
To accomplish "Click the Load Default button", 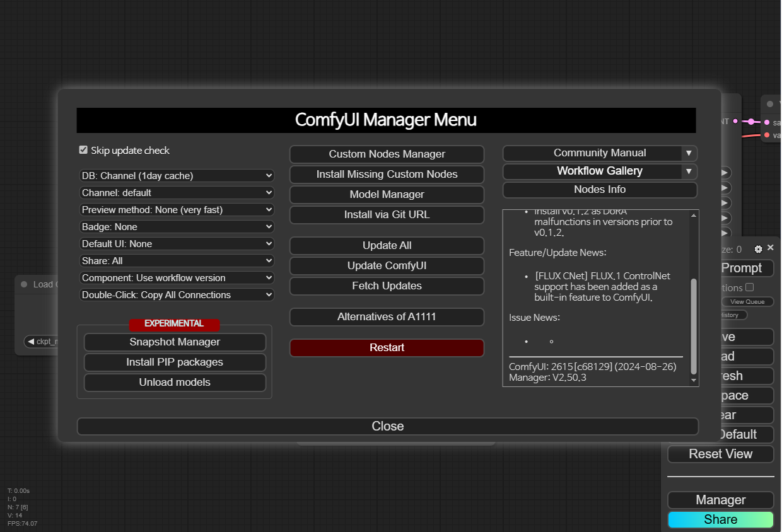I will pos(747,435).
